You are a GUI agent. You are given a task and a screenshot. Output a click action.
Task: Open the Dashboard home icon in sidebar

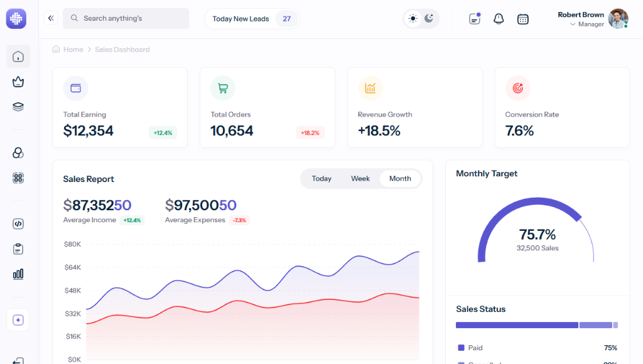(x=18, y=56)
